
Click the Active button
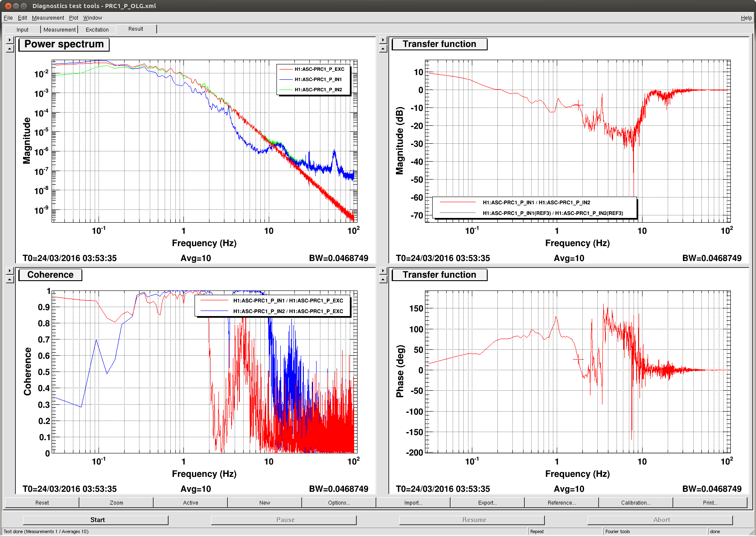coord(190,502)
